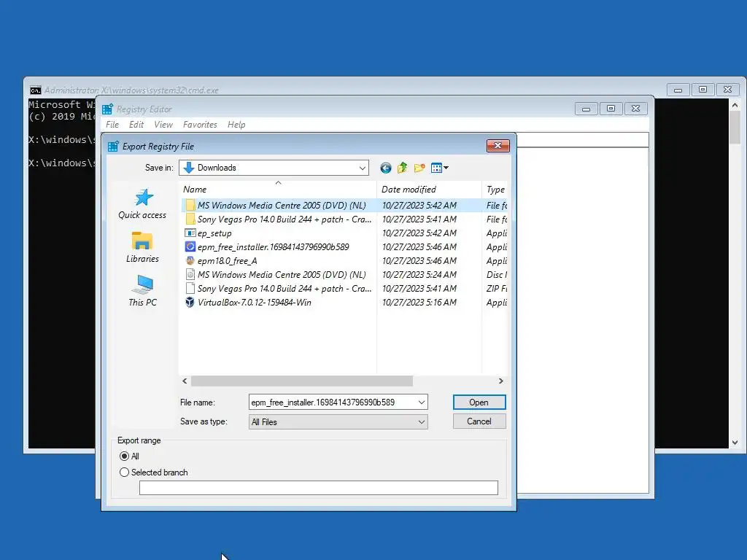
Task: Click the file list scroll right arrow
Action: (500, 381)
